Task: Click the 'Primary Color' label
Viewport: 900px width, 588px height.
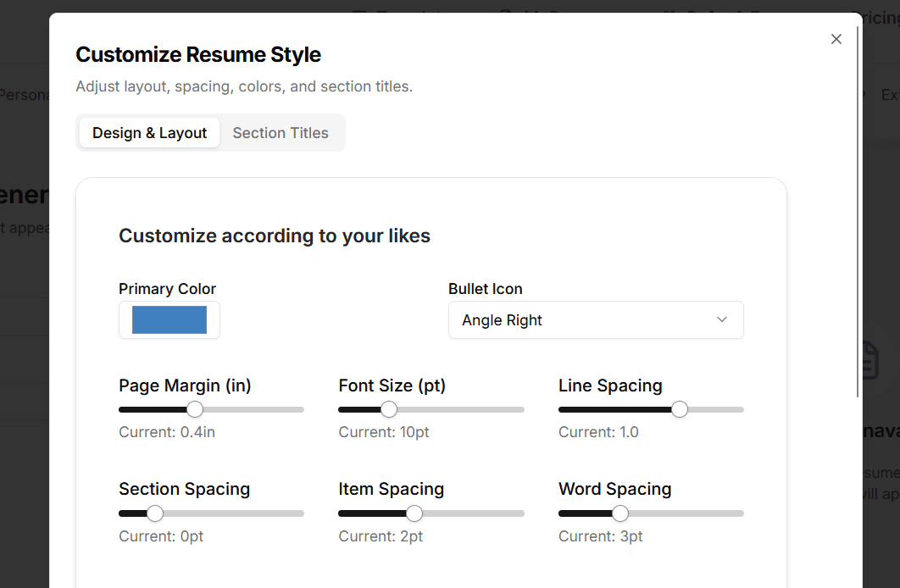Action: tap(167, 289)
